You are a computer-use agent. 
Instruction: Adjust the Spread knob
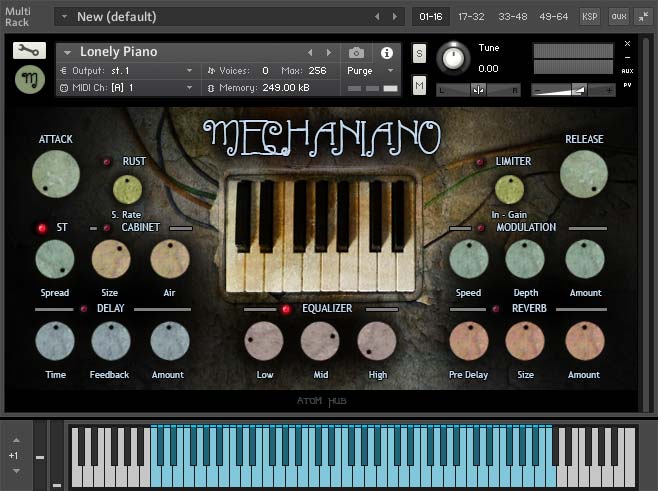coord(55,259)
